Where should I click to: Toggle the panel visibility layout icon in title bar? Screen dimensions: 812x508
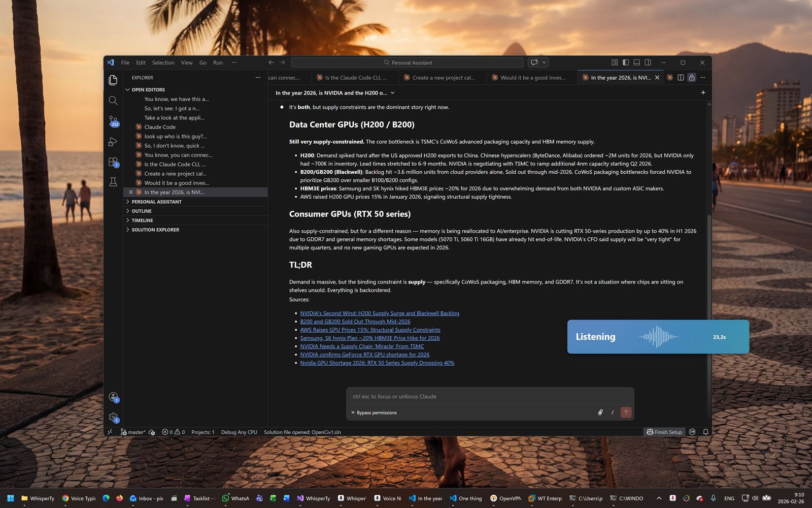pos(636,62)
